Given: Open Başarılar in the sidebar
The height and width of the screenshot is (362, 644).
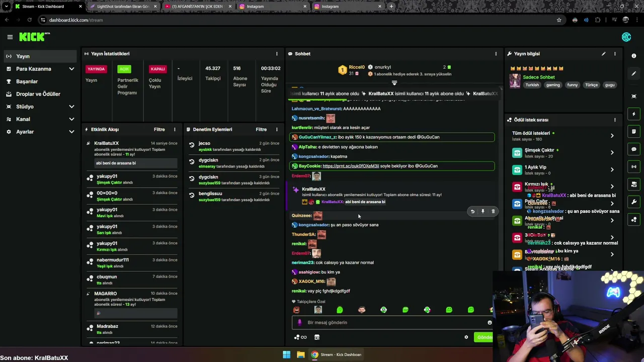Looking at the screenshot, I should coord(40,81).
